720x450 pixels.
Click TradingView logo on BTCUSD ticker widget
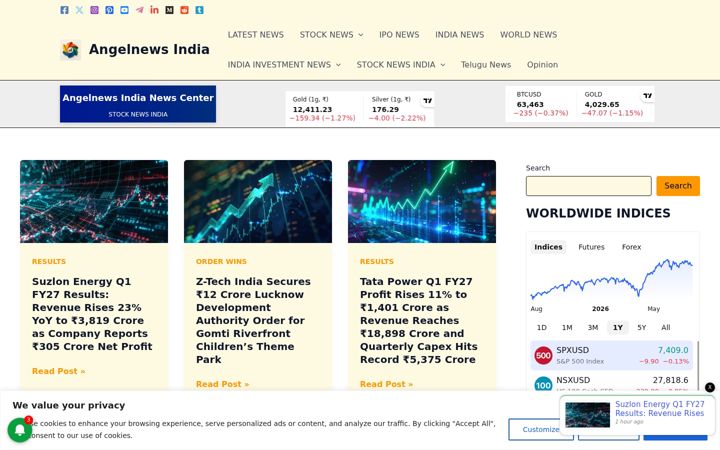point(647,96)
